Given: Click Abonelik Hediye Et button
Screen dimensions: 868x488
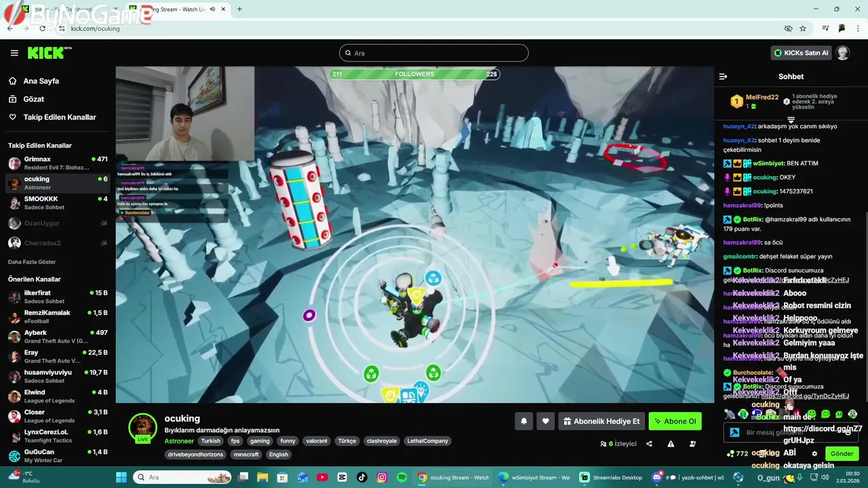Looking at the screenshot, I should click(601, 421).
